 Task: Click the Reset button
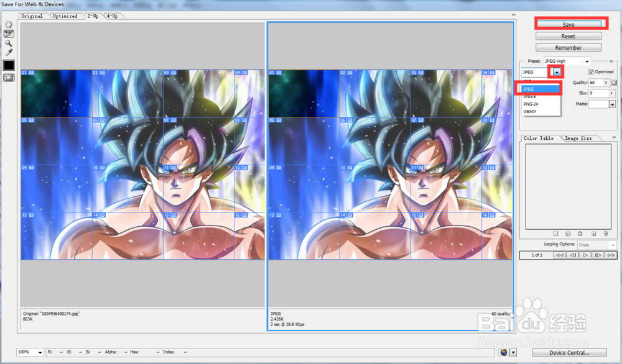point(569,36)
